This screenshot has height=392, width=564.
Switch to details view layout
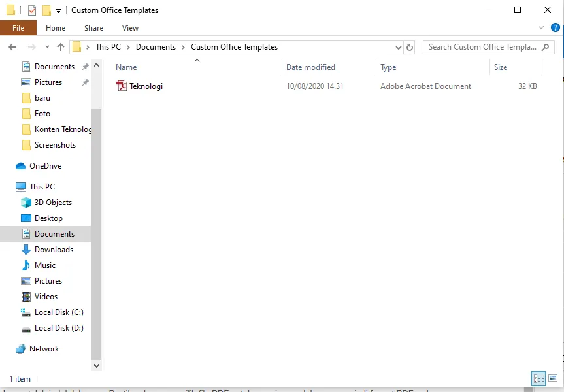539,378
